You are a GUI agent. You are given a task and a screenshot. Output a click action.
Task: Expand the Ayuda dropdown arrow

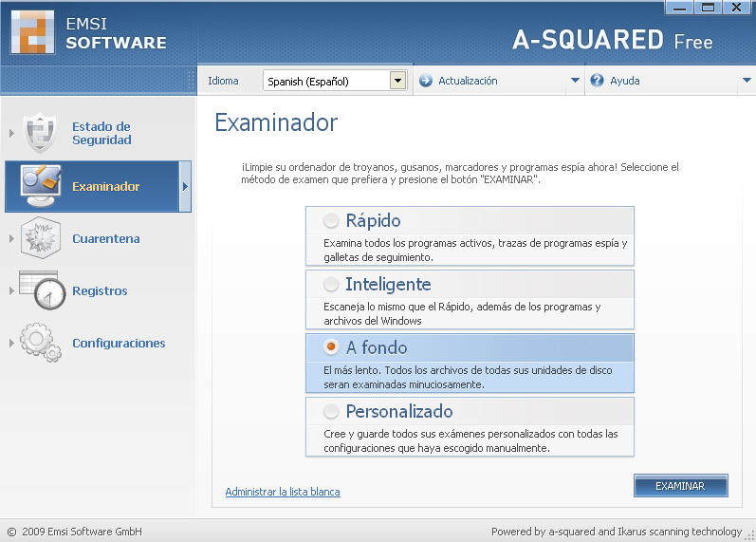click(747, 80)
